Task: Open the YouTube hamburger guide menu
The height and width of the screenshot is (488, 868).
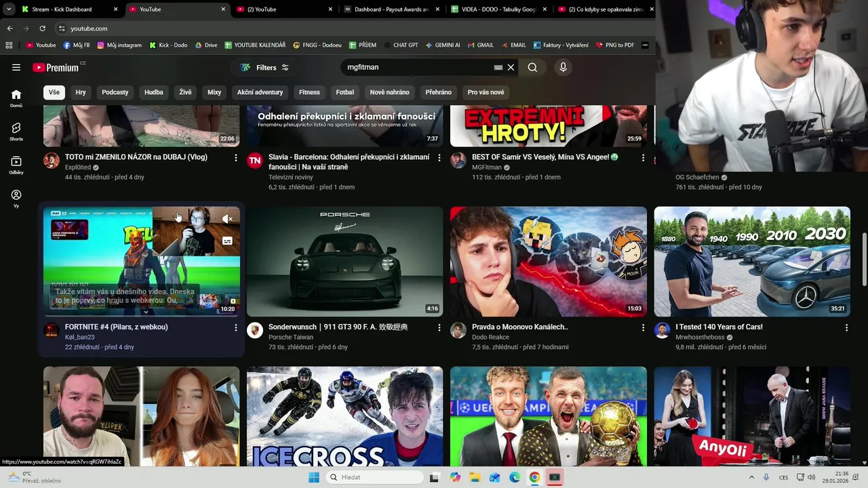Action: [16, 67]
